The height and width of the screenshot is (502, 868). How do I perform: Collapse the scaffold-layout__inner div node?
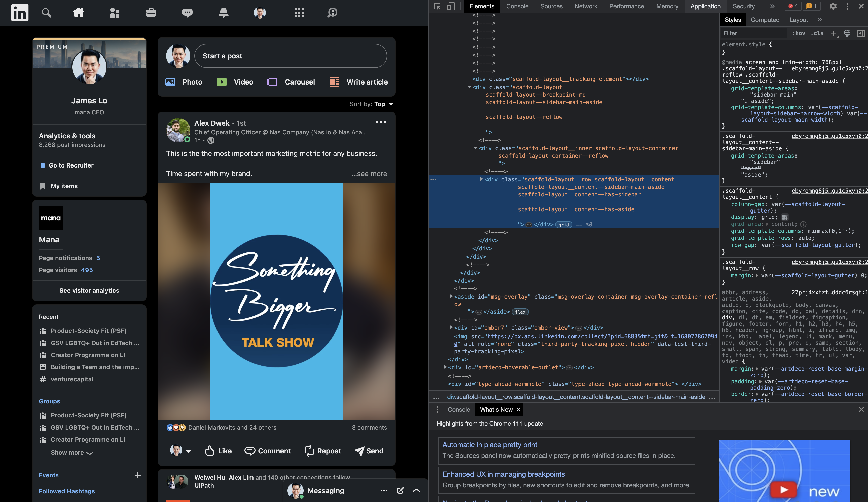[x=475, y=148]
